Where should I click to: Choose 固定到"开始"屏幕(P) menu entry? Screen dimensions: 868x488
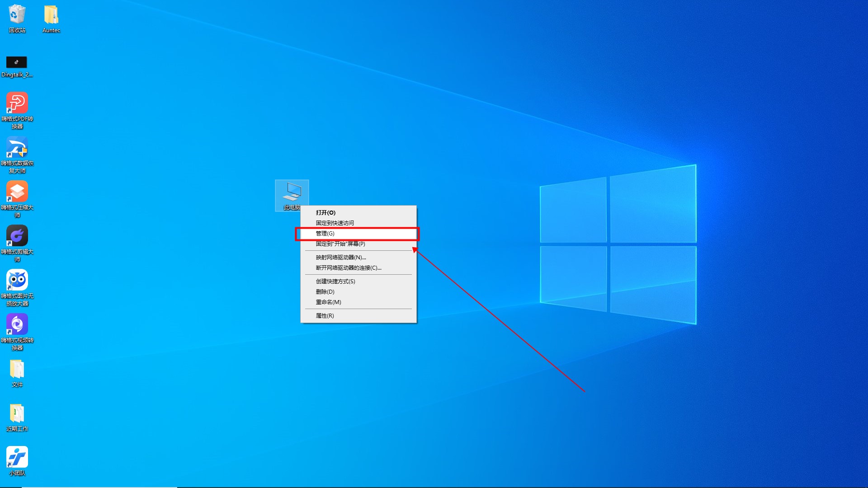[359, 244]
